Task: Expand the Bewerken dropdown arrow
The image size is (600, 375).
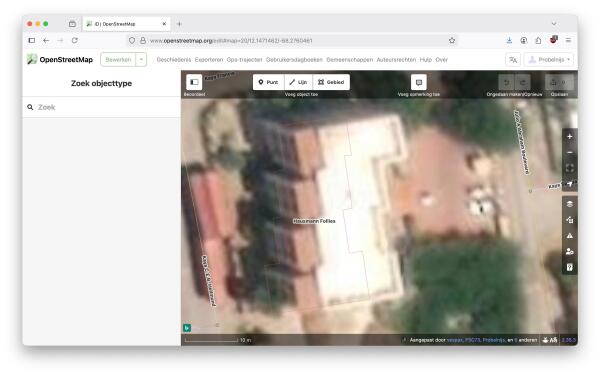Action: (x=141, y=60)
